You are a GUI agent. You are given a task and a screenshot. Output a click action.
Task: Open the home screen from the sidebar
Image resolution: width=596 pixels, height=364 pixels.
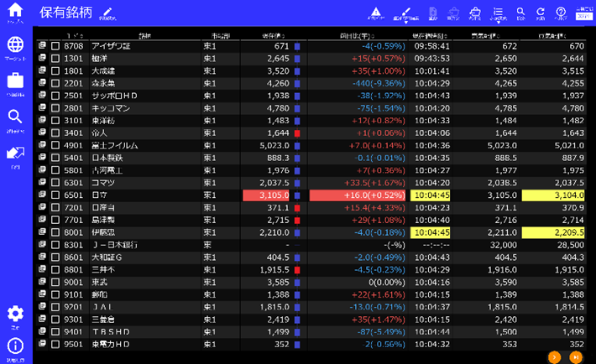(15, 12)
